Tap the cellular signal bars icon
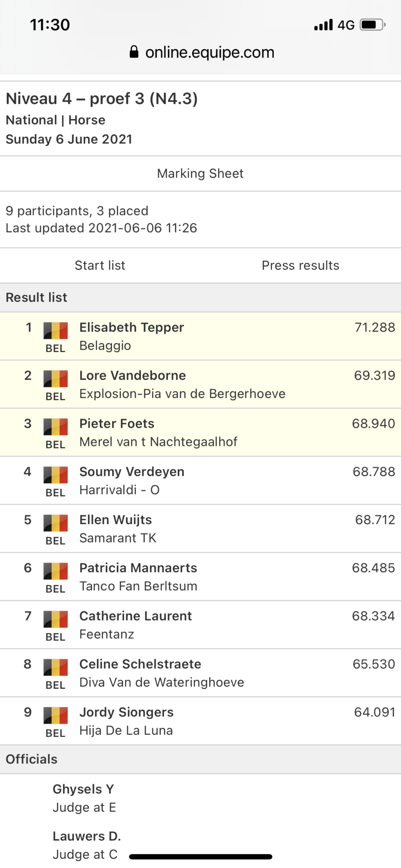Viewport: 401px width, 868px height. tap(323, 25)
